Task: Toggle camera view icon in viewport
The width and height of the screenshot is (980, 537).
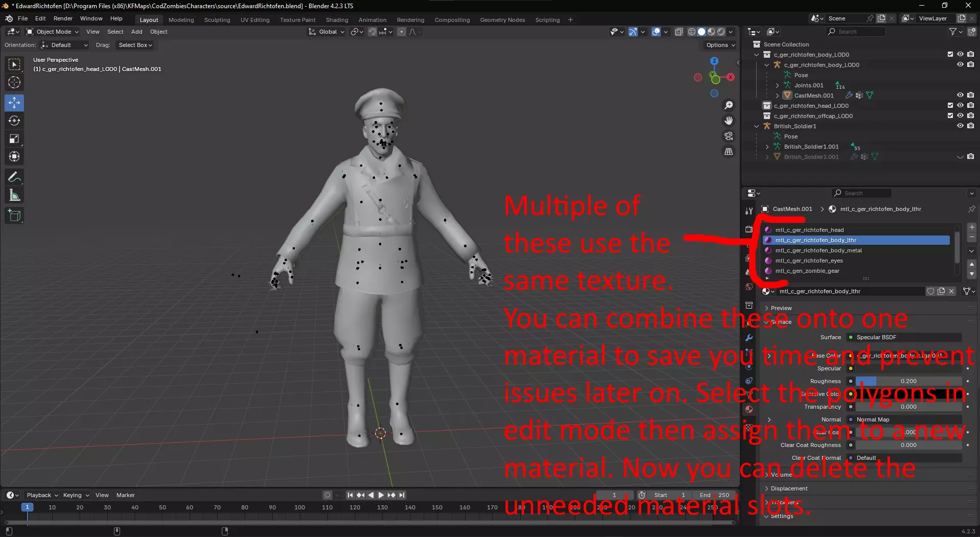Action: coord(729,136)
